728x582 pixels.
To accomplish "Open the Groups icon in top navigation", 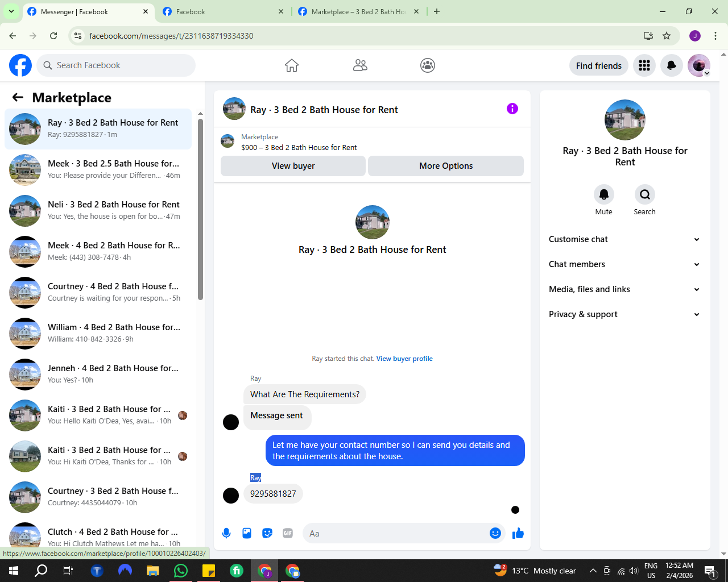I will pyautogui.click(x=428, y=65).
